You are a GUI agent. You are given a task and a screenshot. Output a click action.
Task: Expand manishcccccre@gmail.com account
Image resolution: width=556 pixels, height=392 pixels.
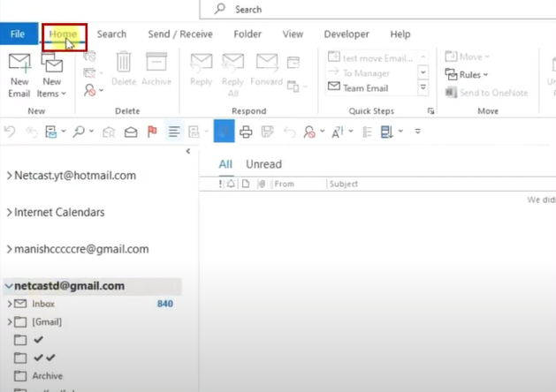(x=10, y=249)
